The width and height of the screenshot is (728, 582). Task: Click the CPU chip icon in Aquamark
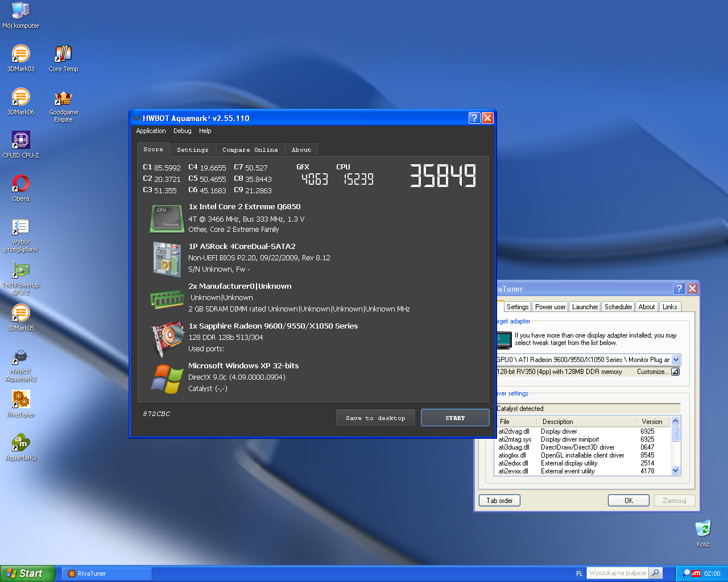[x=167, y=219]
